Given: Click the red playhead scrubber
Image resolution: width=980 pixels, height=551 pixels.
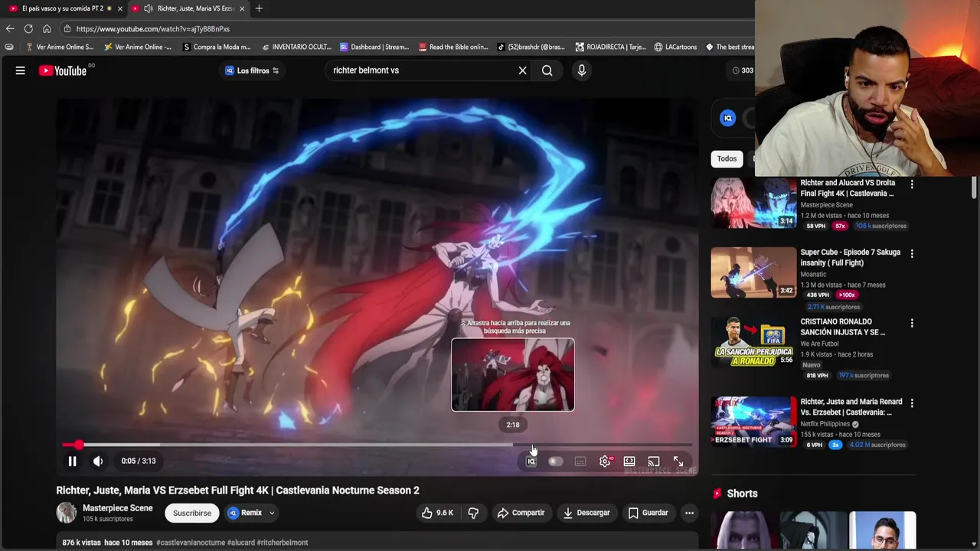Looking at the screenshot, I should pos(78,445).
